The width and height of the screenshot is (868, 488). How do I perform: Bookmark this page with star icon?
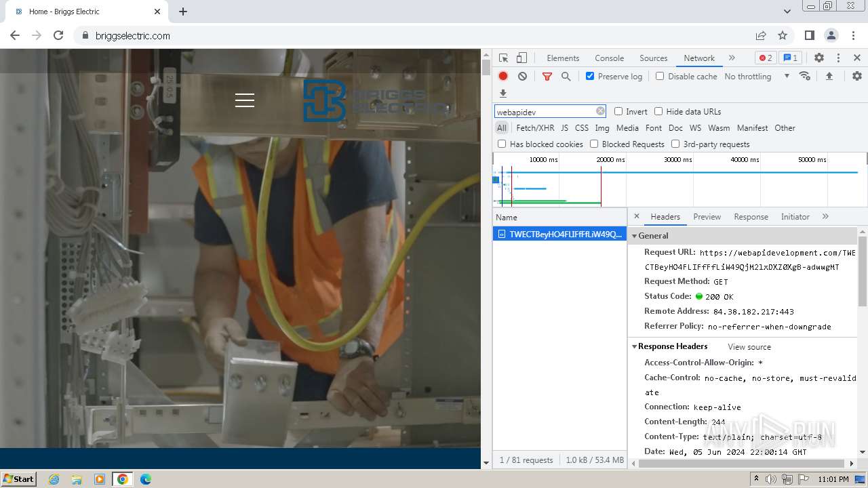pyautogui.click(x=783, y=35)
